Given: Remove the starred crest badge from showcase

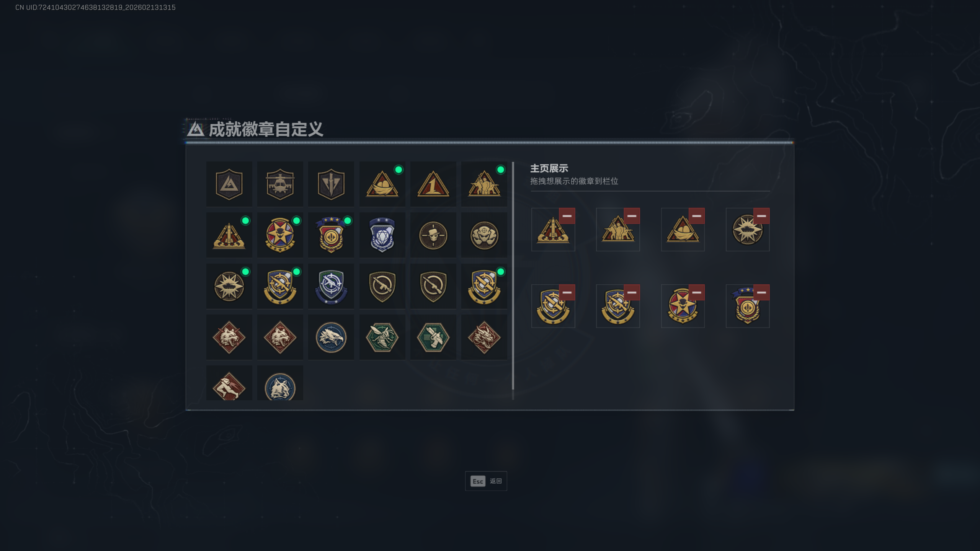Looking at the screenshot, I should coord(761,292).
